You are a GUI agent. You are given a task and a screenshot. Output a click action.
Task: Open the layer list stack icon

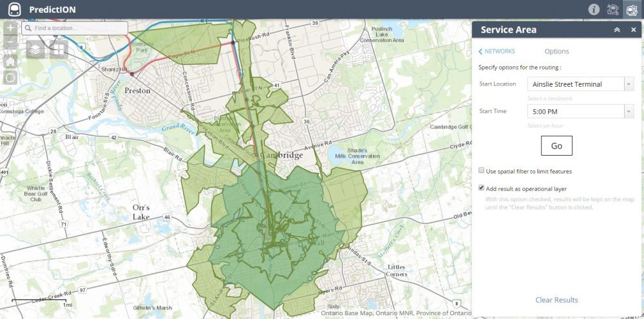coord(35,50)
